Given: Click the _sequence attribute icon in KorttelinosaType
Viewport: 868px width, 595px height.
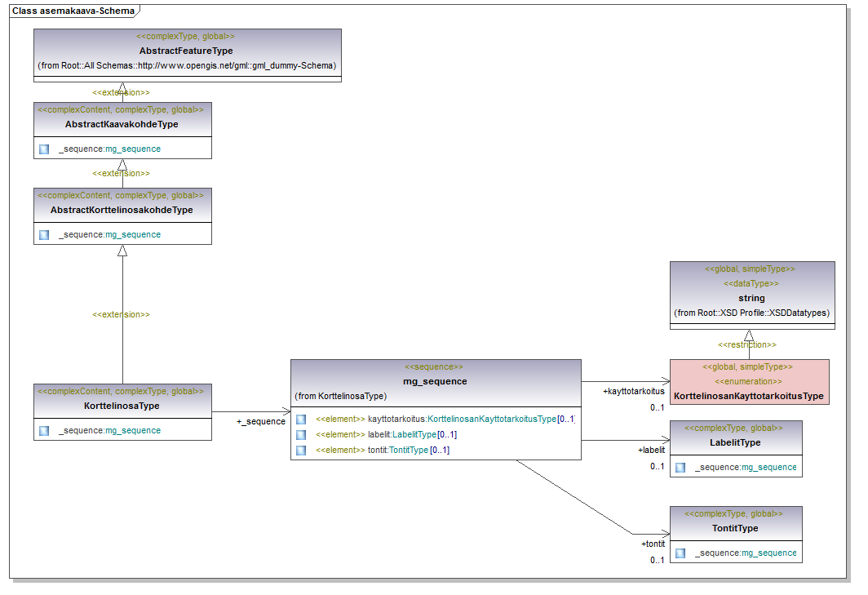Looking at the screenshot, I should 44,431.
